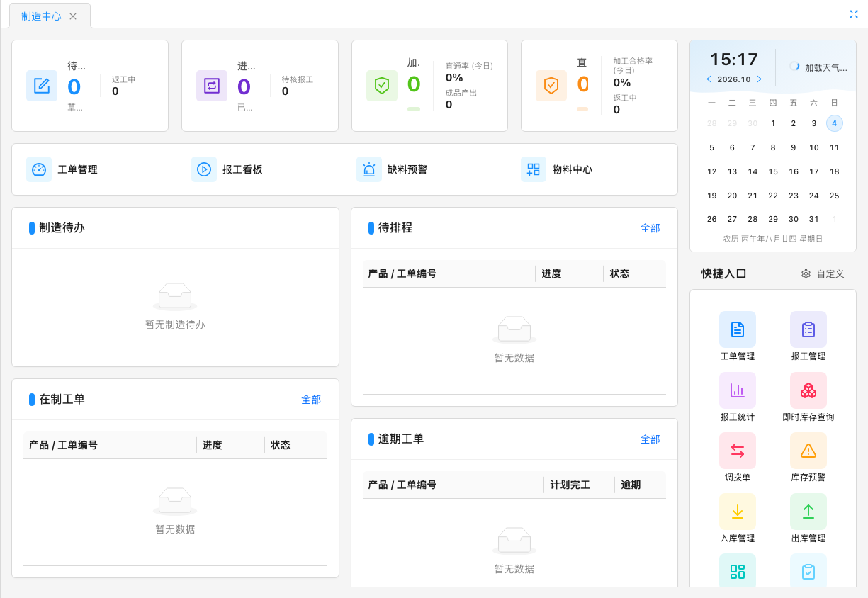Open 工单管理 shortcut in the navigation bar

click(62, 169)
